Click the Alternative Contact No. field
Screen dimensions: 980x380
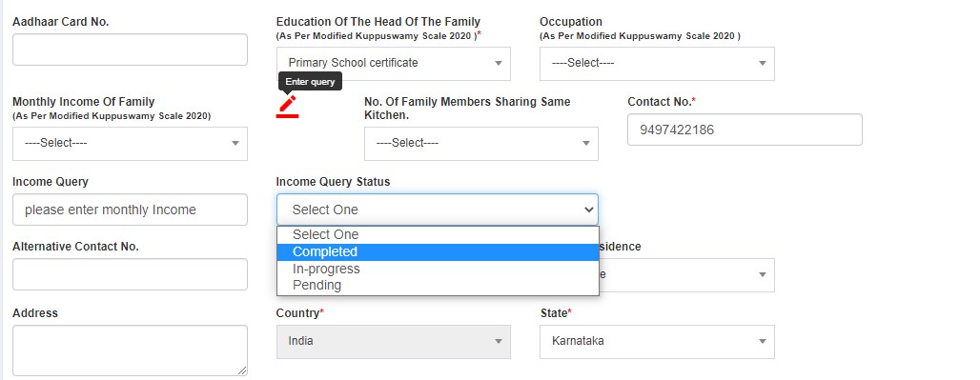click(x=130, y=274)
